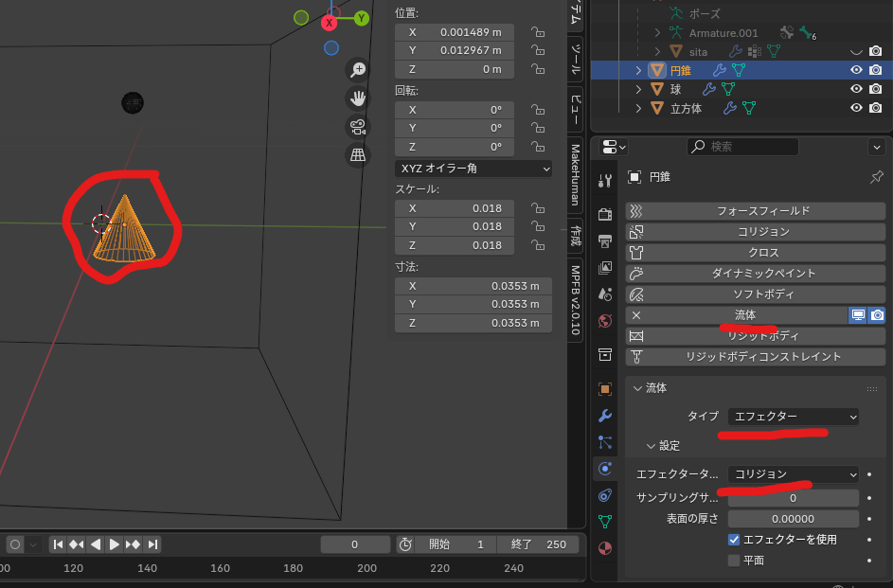Open the Particles properties tab icon
The image size is (893, 588).
pos(605,442)
